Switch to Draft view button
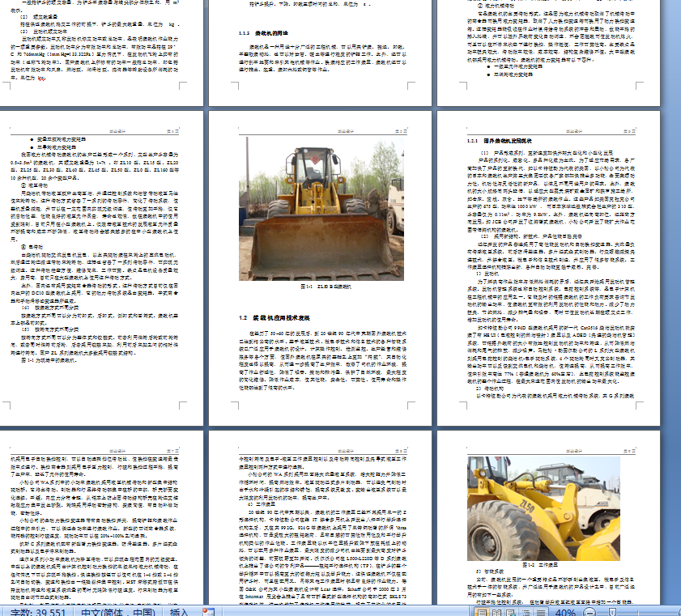 coord(540,613)
